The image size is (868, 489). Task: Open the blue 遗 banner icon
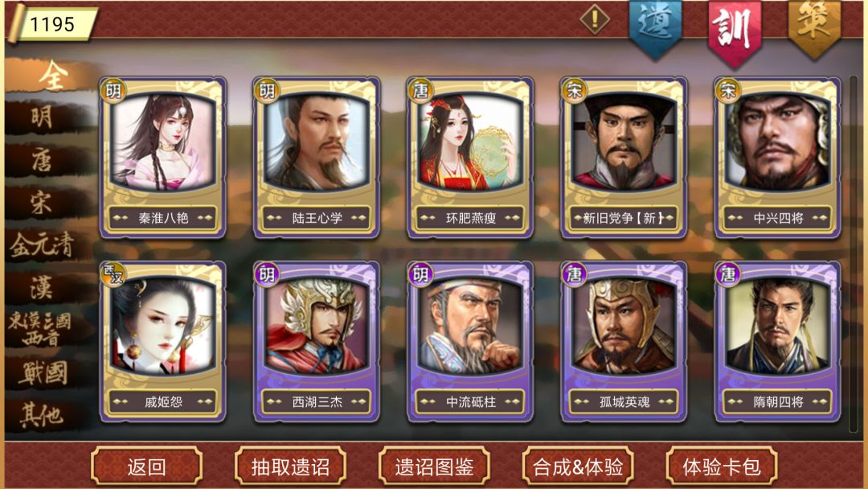pos(656,27)
